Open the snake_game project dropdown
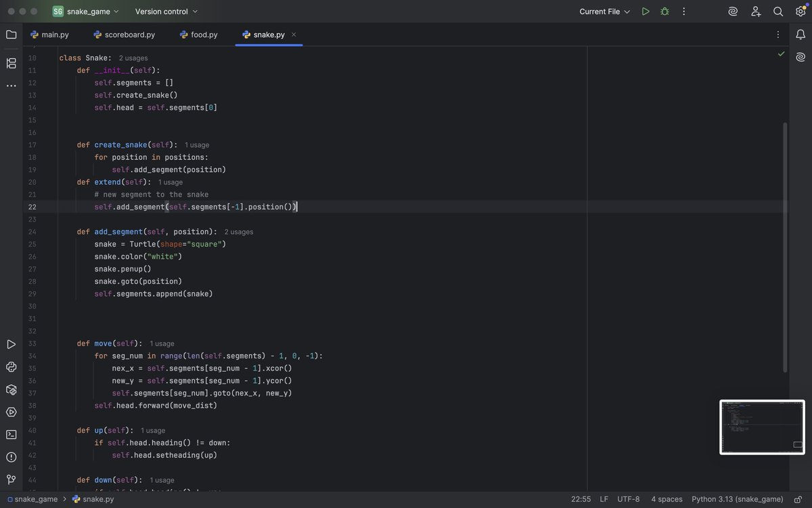 [x=86, y=12]
